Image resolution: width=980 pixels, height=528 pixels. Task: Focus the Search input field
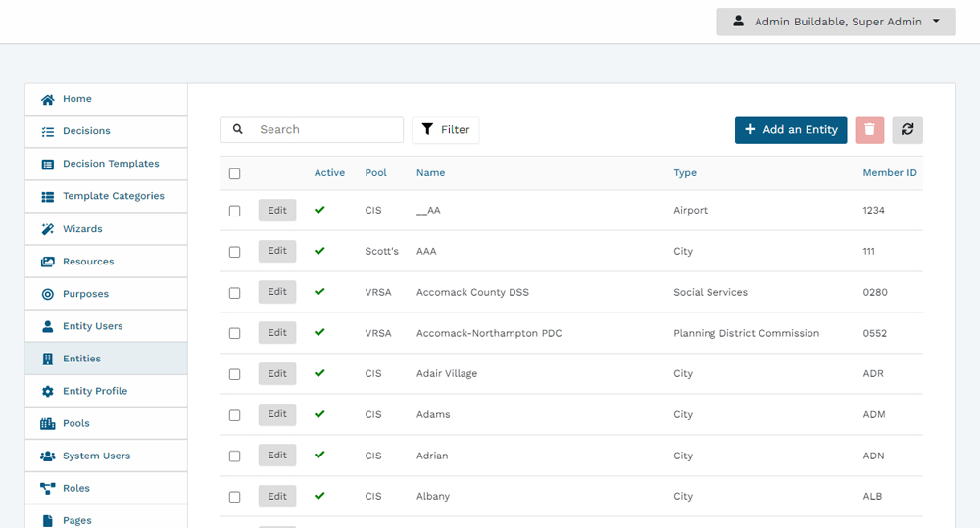click(312, 129)
